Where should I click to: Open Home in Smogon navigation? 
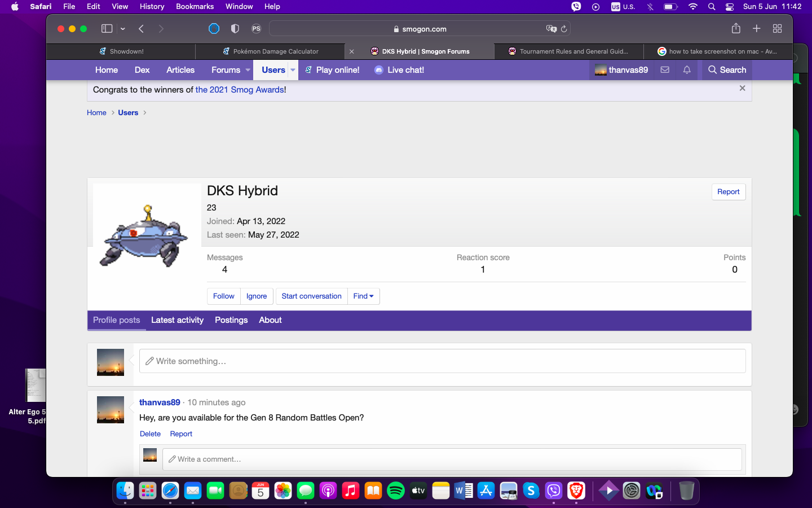click(x=107, y=70)
